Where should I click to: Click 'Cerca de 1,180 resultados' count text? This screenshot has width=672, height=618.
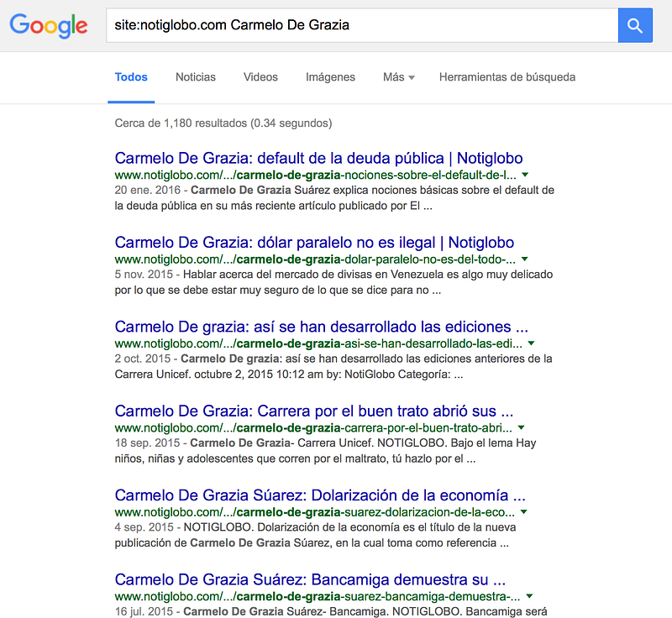pyautogui.click(x=223, y=123)
